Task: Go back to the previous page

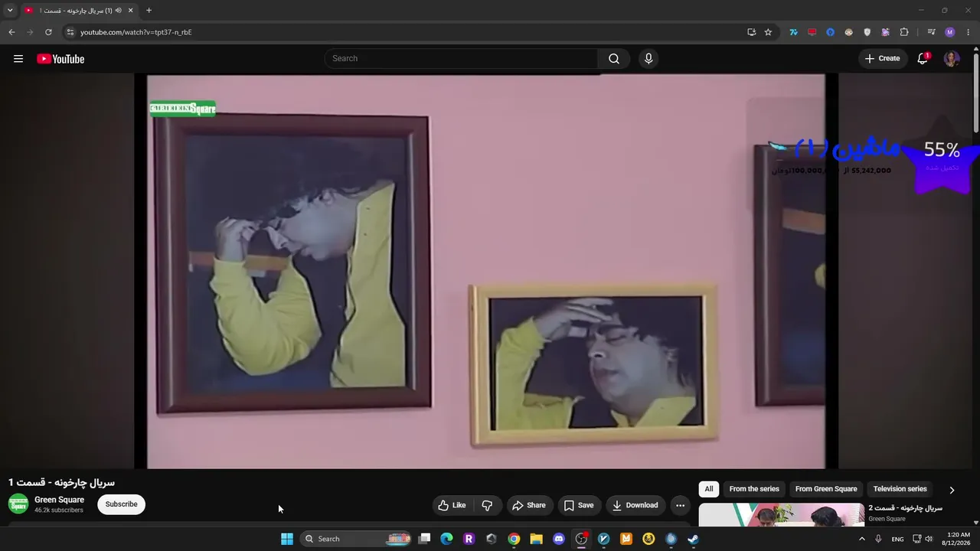Action: [11, 32]
